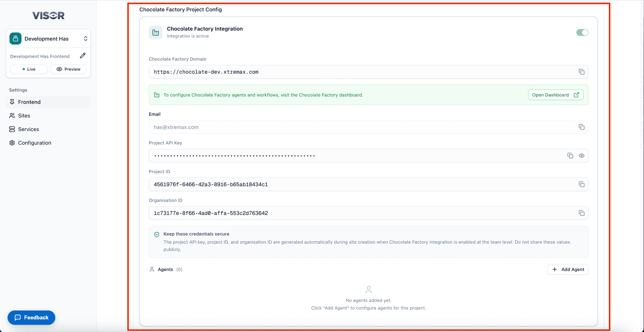Open the Frontend settings page
The height and width of the screenshot is (332, 644).
click(x=48, y=102)
